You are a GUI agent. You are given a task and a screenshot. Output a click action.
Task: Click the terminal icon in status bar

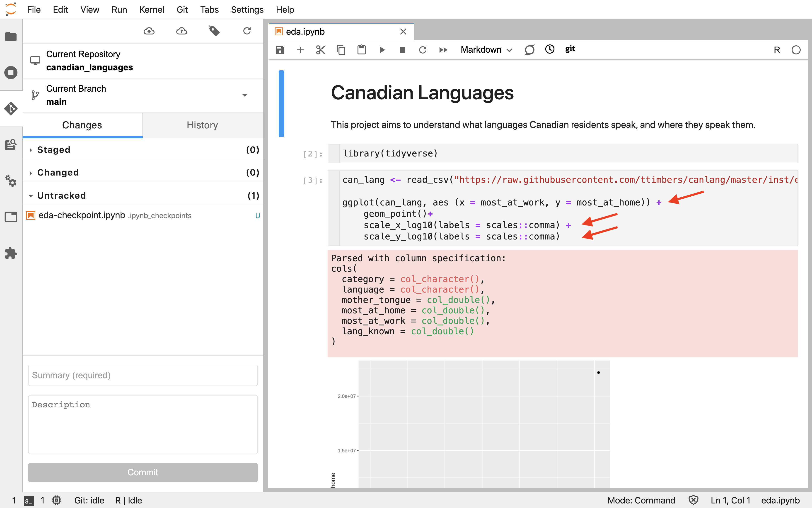click(29, 501)
